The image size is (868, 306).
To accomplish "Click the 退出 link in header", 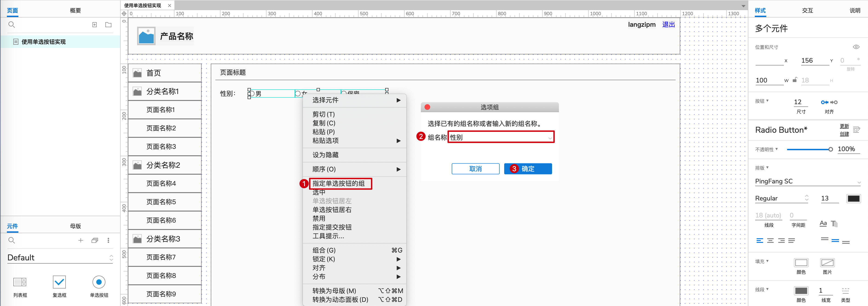I will pyautogui.click(x=668, y=24).
